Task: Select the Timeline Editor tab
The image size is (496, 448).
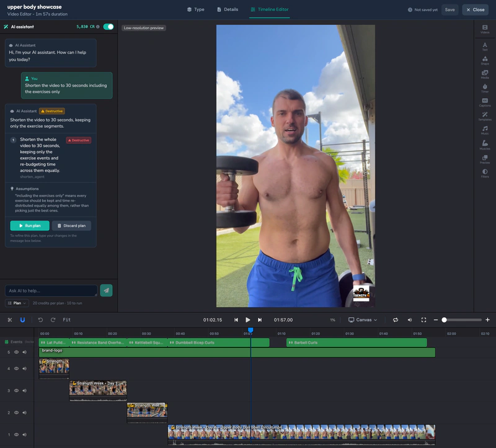Action: [x=270, y=9]
